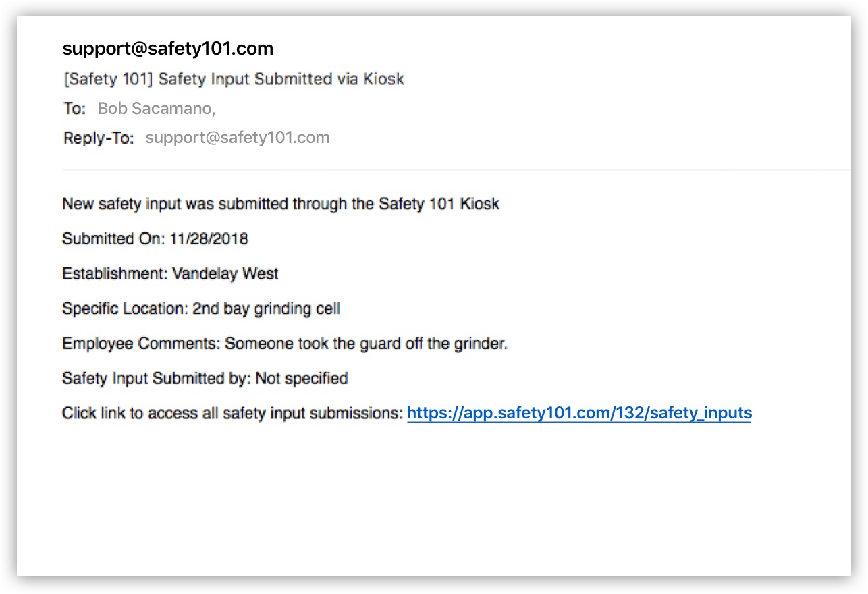Click the Employee Comments line
Viewport: 868px width, 594px height.
[x=285, y=344]
